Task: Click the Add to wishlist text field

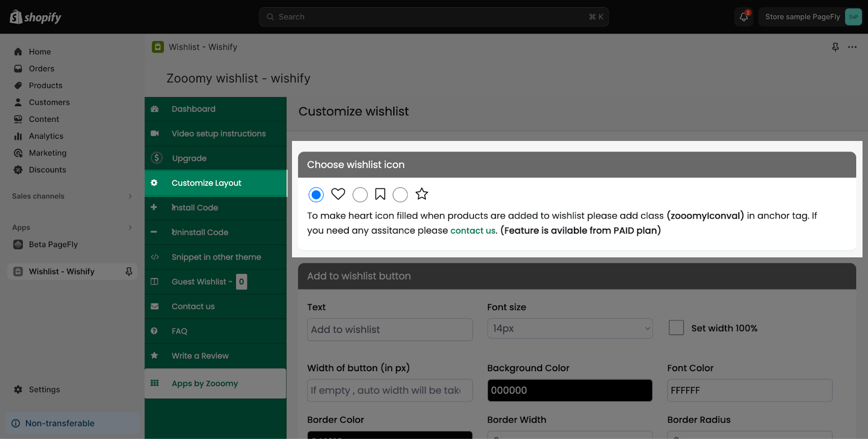Action: pos(390,330)
